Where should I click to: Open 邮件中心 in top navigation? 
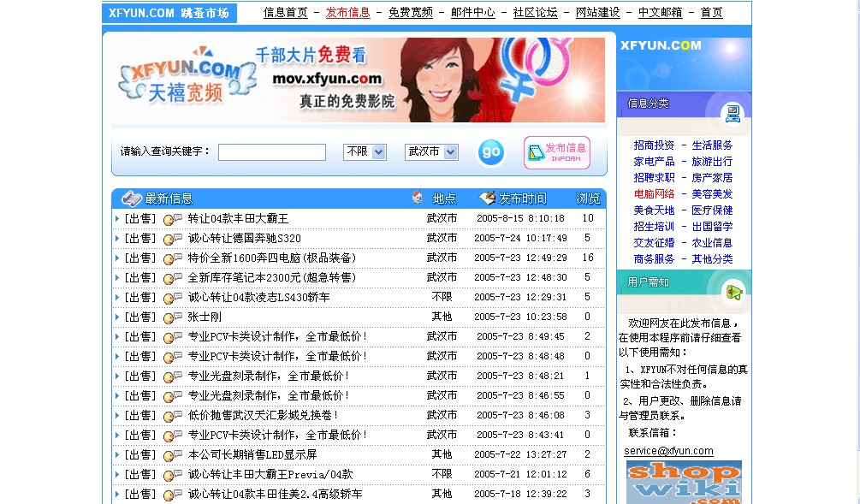click(x=472, y=13)
